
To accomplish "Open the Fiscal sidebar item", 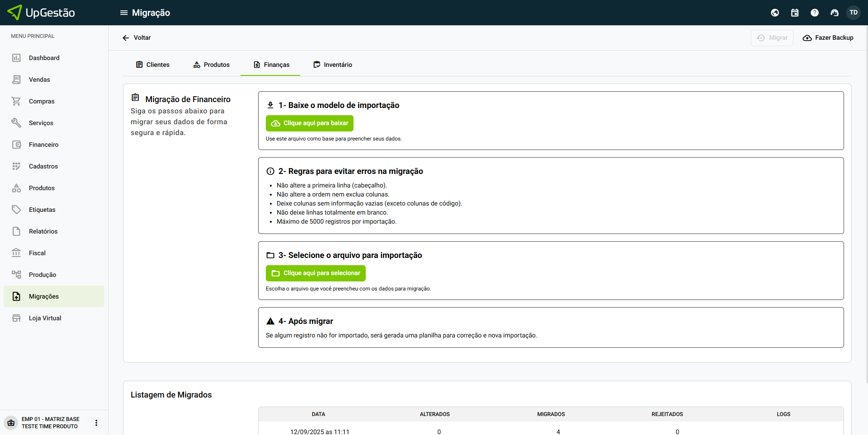I will [x=37, y=253].
